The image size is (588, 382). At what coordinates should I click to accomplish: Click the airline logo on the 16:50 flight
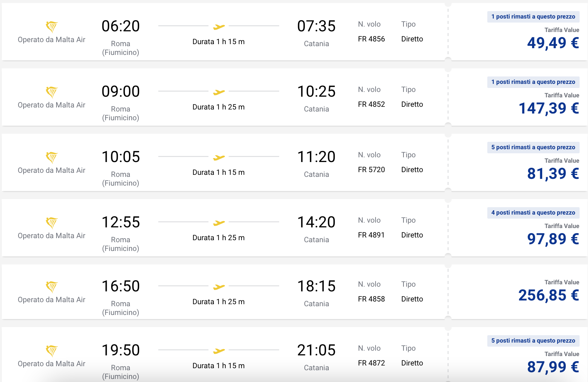pyautogui.click(x=52, y=286)
